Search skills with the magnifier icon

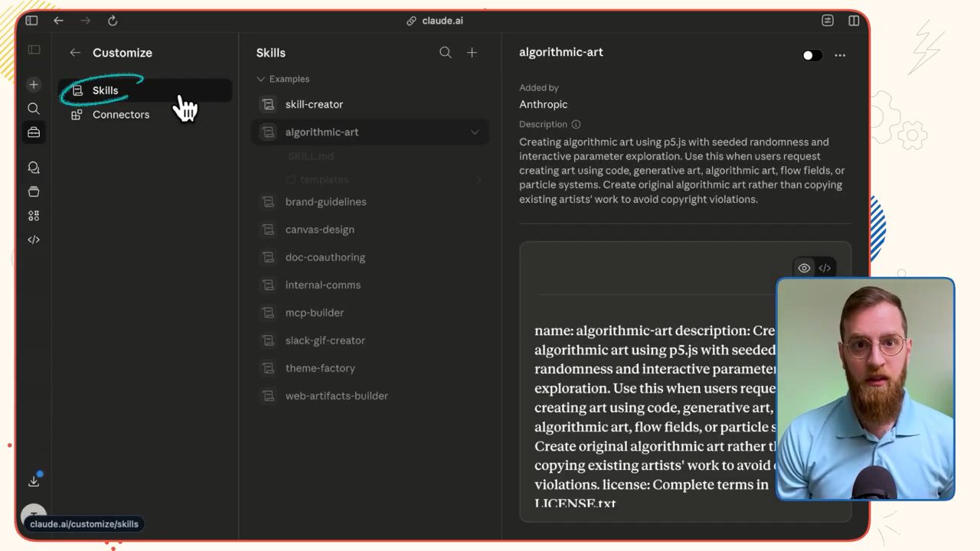(446, 53)
